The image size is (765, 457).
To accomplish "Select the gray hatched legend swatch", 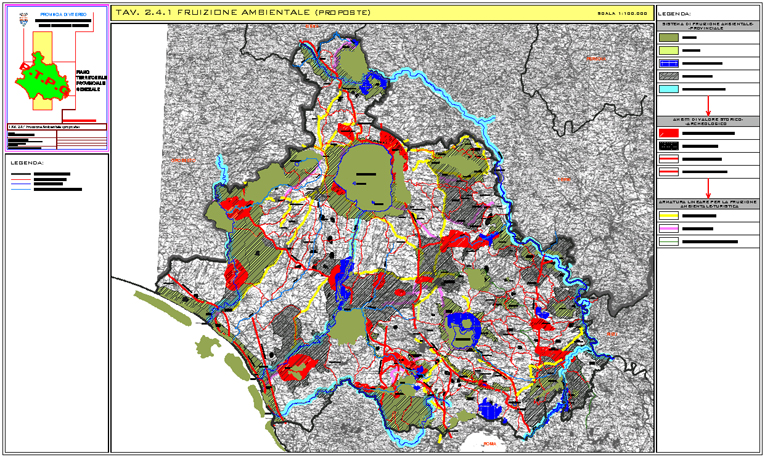I will click(x=669, y=76).
